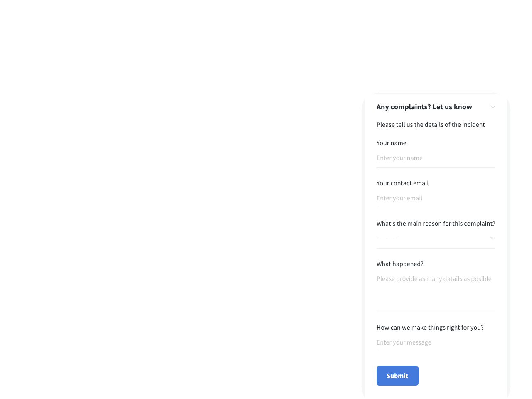Click the "What happened?" details text area
Screen dimensions: 532x399
(436, 291)
